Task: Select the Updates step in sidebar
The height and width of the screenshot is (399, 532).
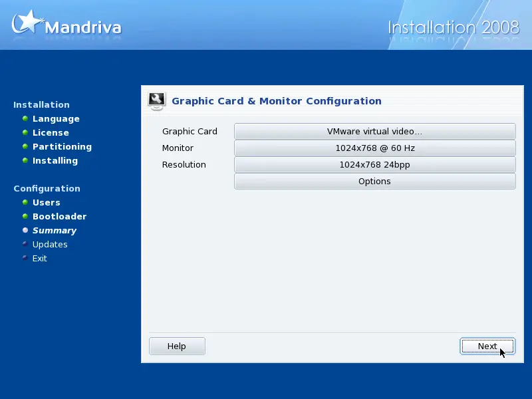Action: point(50,244)
